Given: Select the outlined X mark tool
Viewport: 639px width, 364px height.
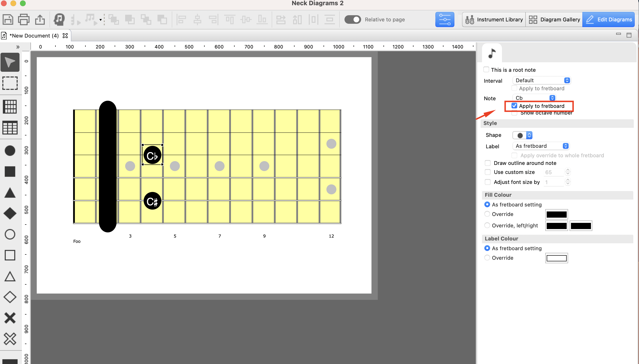Looking at the screenshot, I should (x=10, y=339).
